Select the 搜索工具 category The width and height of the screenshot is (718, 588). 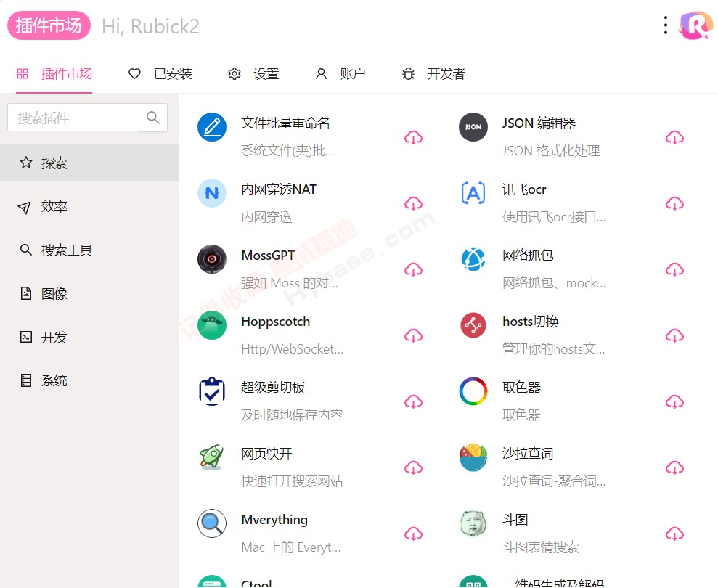pyautogui.click(x=90, y=250)
